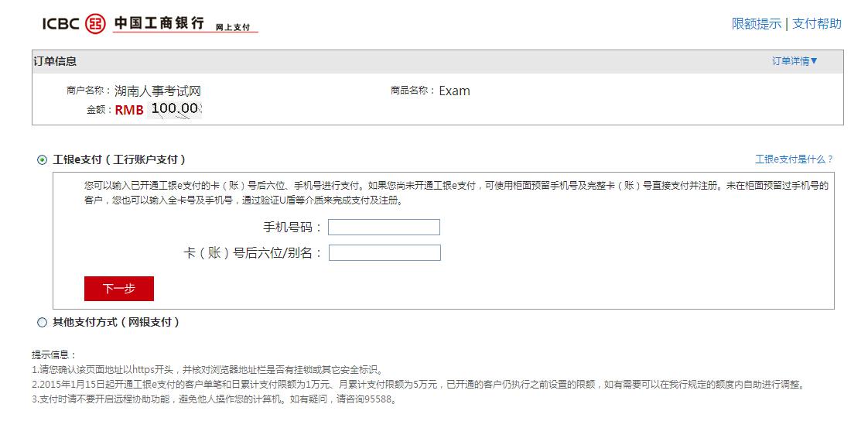Click the Exam product name
This screenshot has width=868, height=428.
click(x=454, y=91)
